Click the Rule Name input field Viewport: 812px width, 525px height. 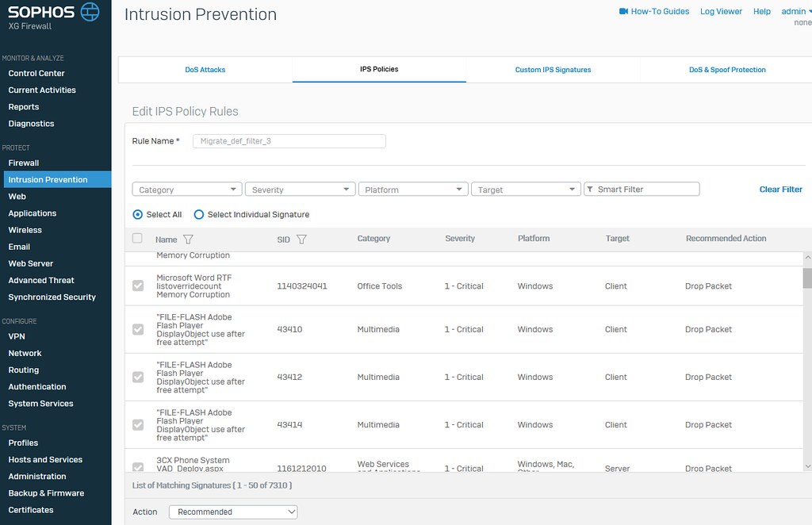tap(289, 141)
